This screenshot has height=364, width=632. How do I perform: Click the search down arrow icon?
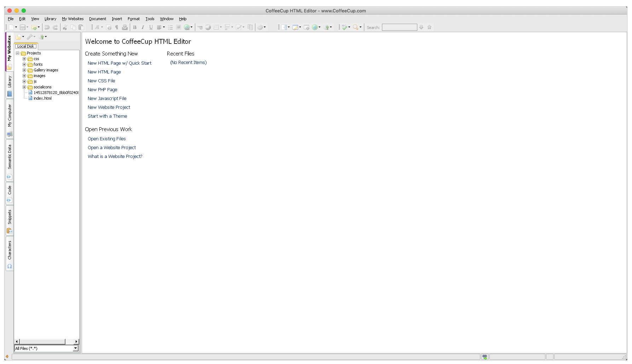pos(421,27)
